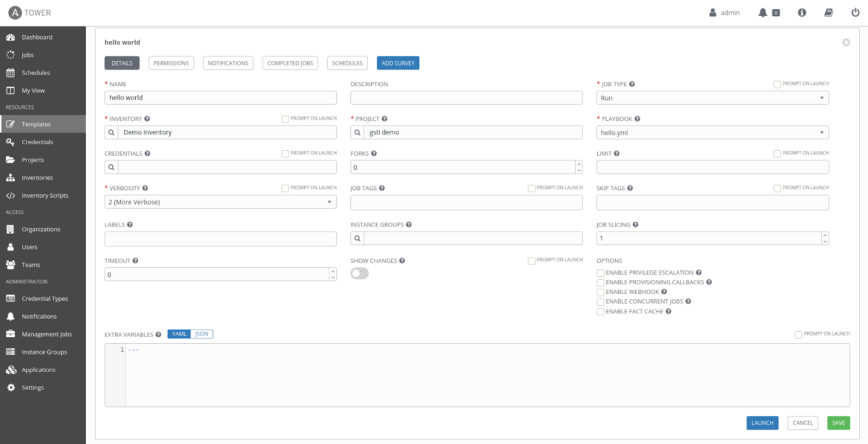Open the About info icon in header

802,12
